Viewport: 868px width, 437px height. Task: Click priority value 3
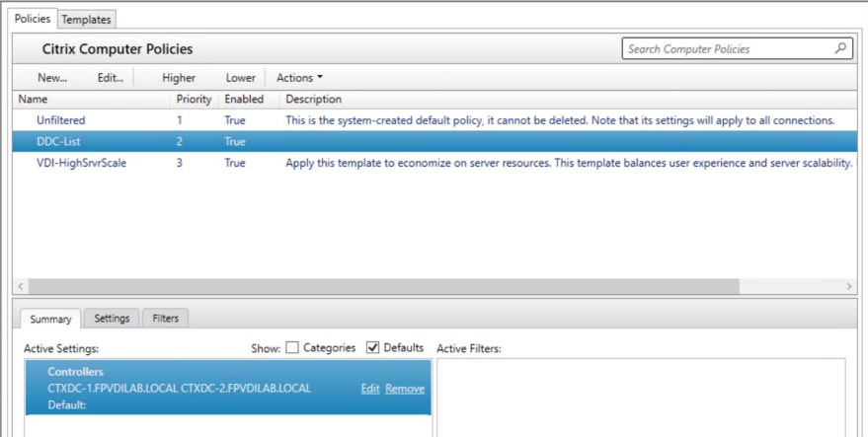point(180,163)
